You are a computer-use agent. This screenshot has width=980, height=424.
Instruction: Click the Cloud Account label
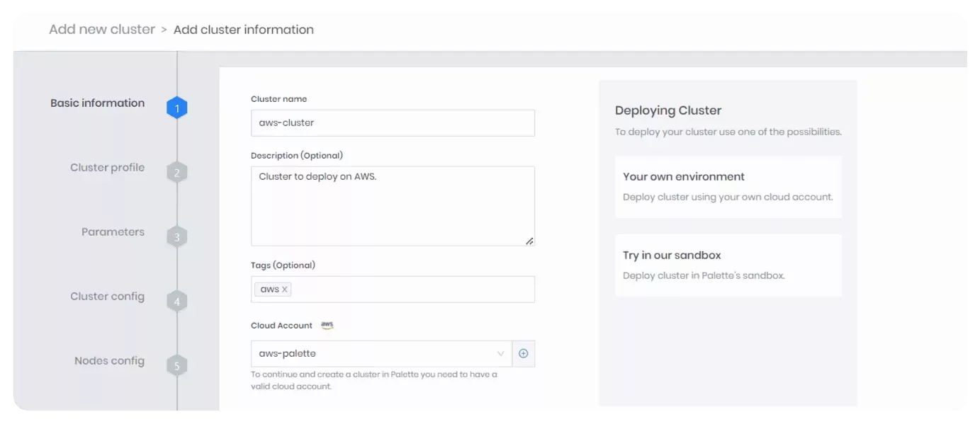point(281,326)
